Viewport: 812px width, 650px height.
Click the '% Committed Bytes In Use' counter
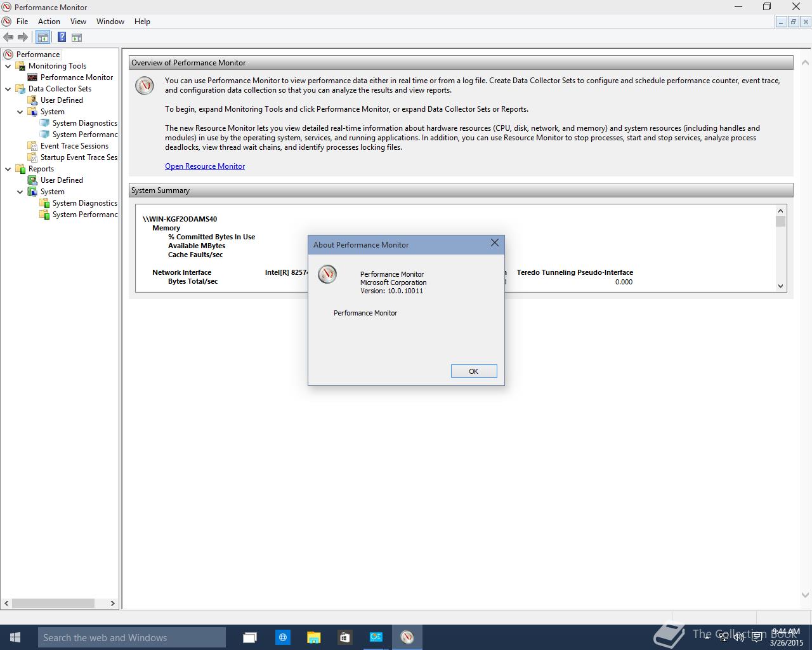click(x=211, y=237)
